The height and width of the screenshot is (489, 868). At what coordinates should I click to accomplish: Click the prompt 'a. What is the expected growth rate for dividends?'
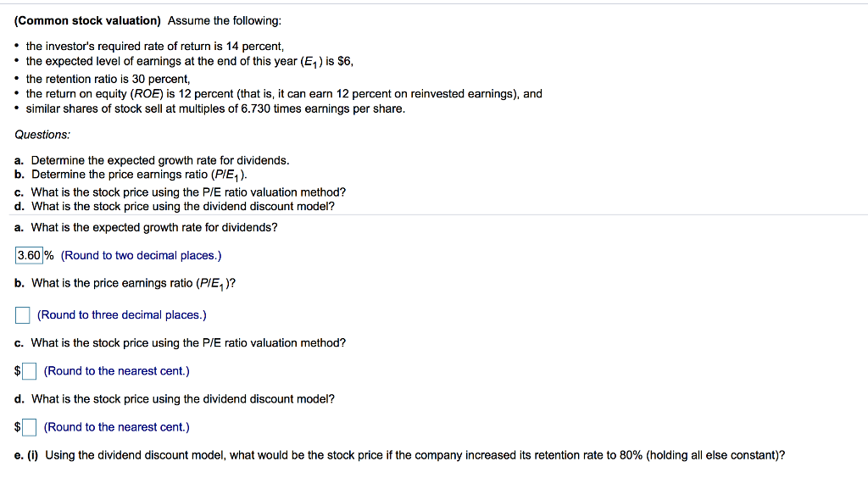point(146,227)
